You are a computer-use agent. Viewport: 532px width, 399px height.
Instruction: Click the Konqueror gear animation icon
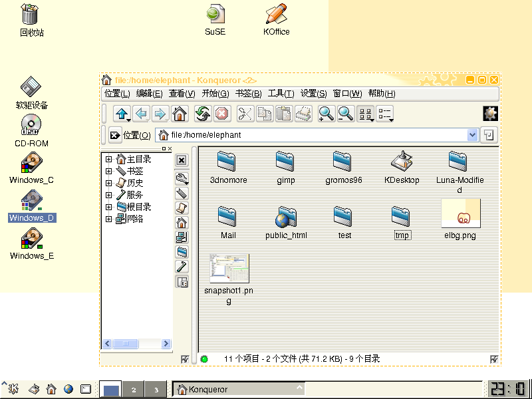coord(490,114)
